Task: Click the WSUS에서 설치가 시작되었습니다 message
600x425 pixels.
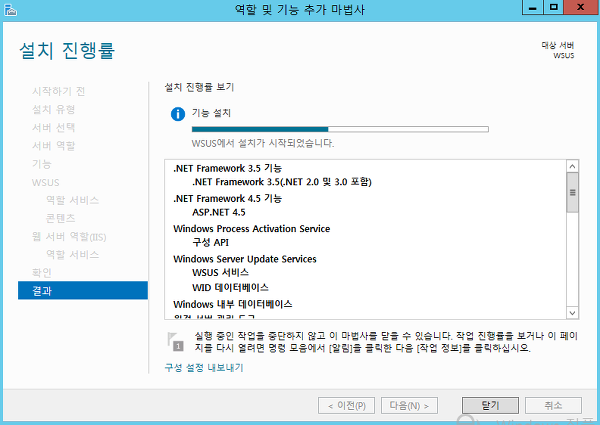Action: (263, 143)
